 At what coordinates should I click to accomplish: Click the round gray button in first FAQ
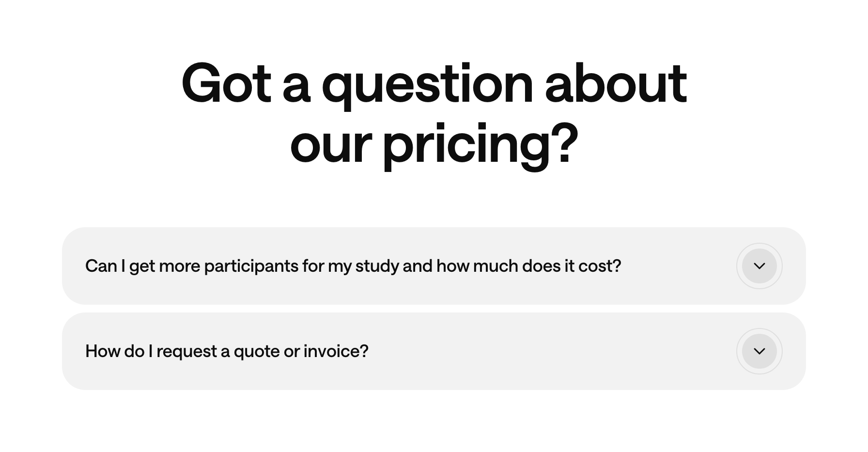759,266
